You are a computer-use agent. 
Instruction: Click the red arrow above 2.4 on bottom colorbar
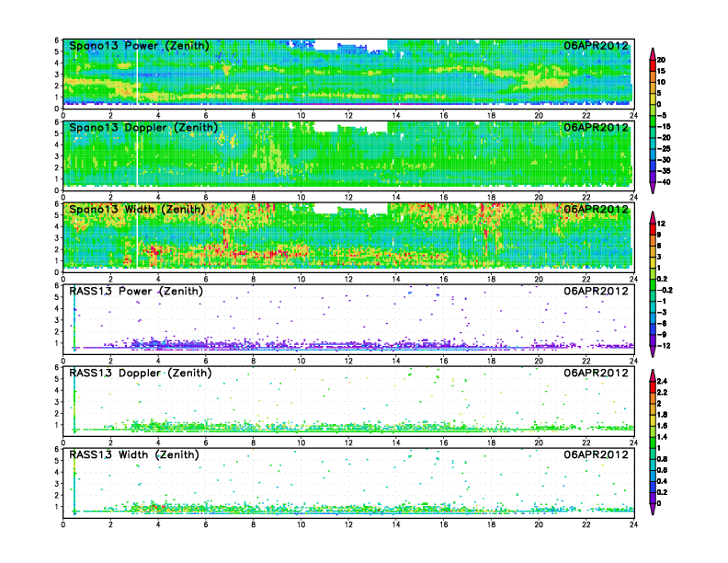click(653, 375)
